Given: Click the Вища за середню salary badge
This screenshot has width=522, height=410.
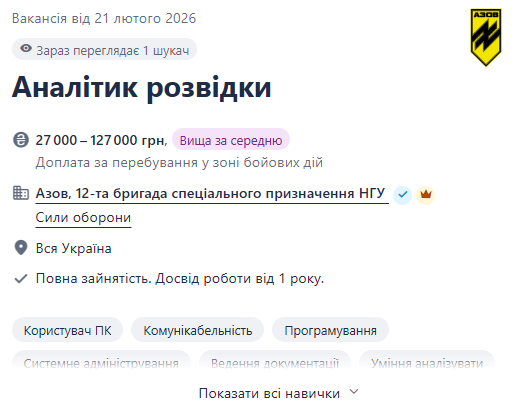Looking at the screenshot, I should (231, 140).
